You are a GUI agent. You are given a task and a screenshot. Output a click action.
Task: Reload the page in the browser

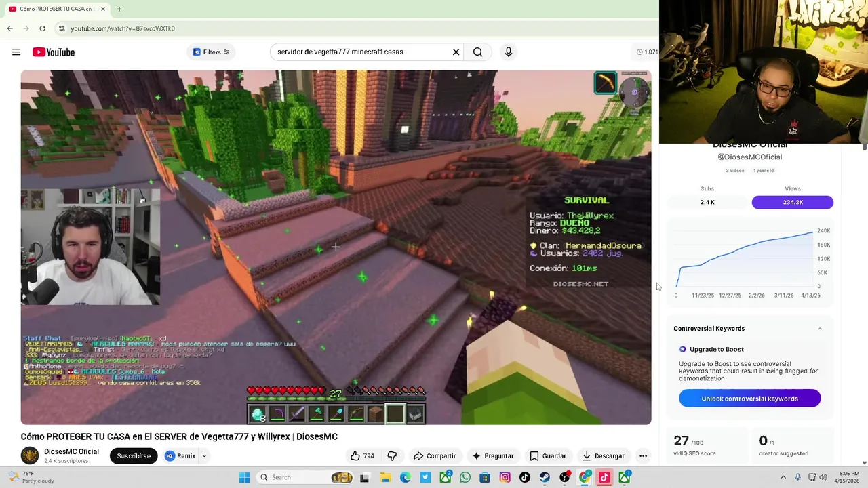point(42,28)
